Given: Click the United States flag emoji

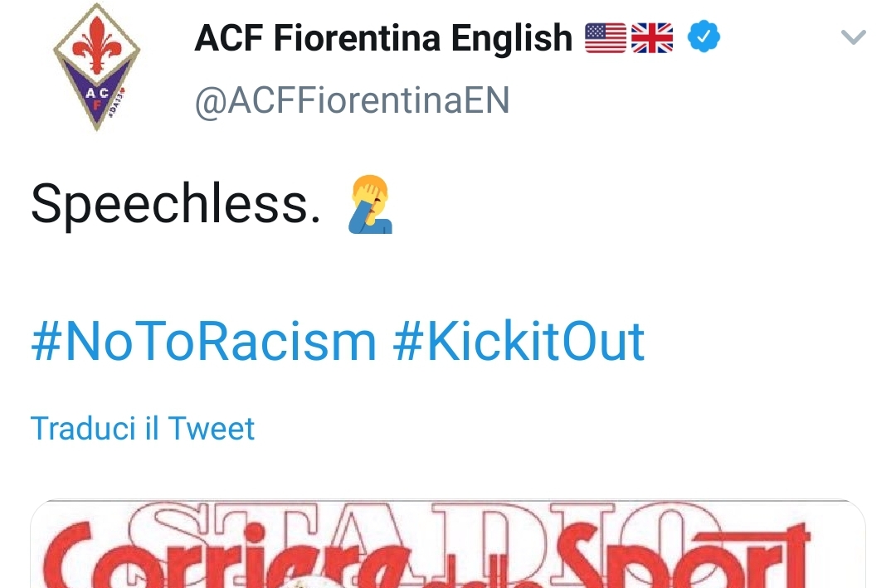Looking at the screenshot, I should click(606, 37).
